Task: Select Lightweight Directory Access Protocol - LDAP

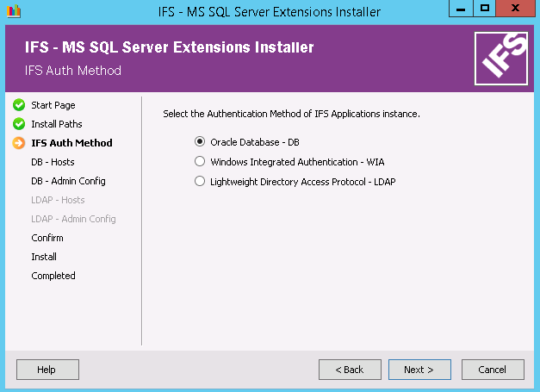Action: [200, 182]
